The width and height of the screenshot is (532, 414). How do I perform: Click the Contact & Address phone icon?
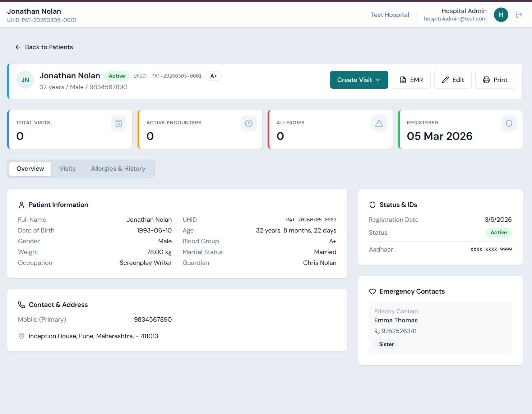click(21, 304)
